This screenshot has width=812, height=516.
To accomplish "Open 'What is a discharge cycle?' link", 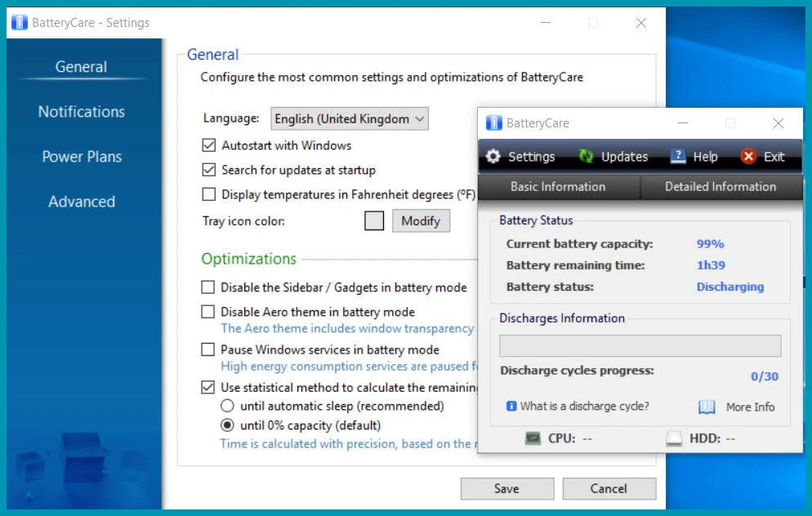I will click(584, 407).
